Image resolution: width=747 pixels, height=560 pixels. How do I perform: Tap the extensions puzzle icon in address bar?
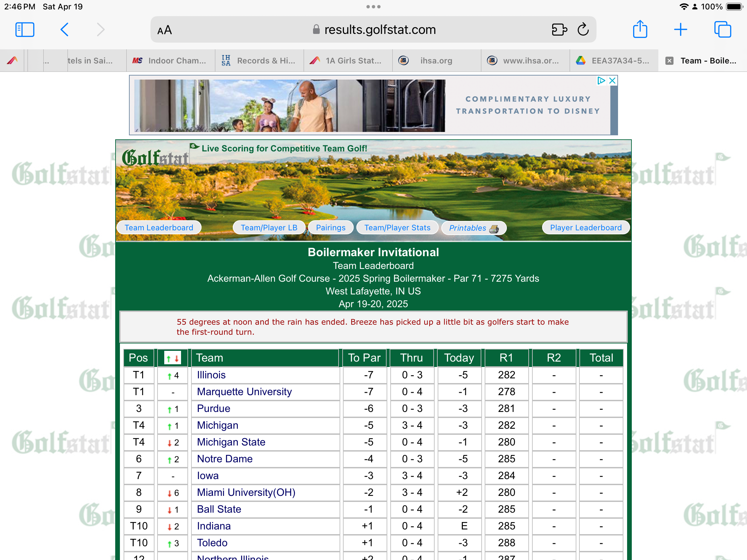[559, 30]
